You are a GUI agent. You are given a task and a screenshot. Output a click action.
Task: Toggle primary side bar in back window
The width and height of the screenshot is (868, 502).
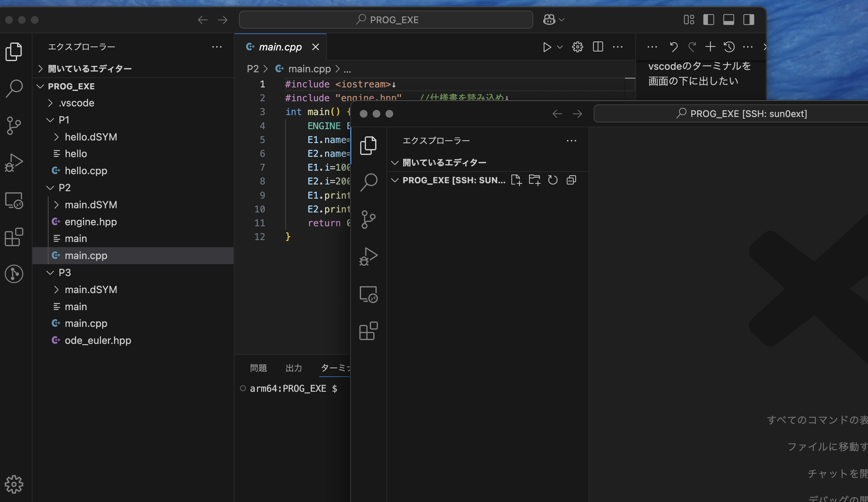pyautogui.click(x=709, y=20)
